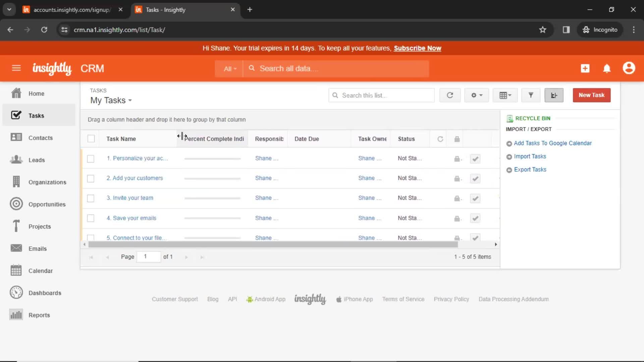
Task: Open Calendar in sidebar
Action: [39, 270]
